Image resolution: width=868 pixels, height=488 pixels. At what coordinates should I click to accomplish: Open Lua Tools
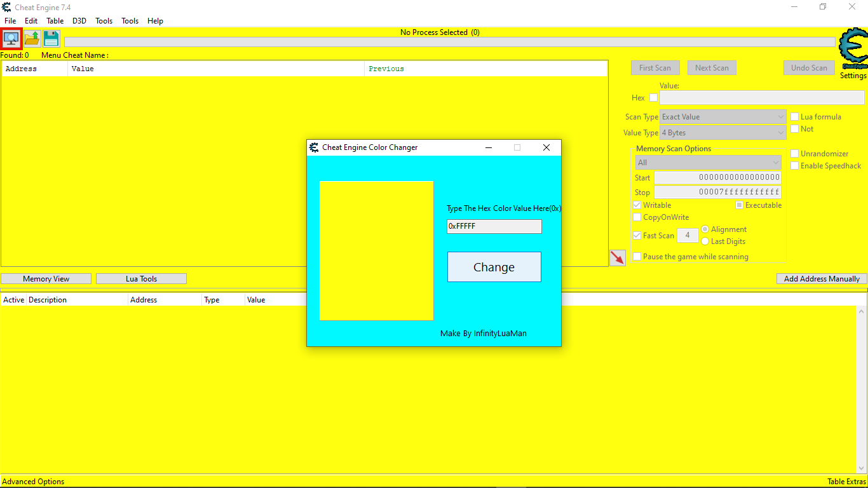pos(141,279)
